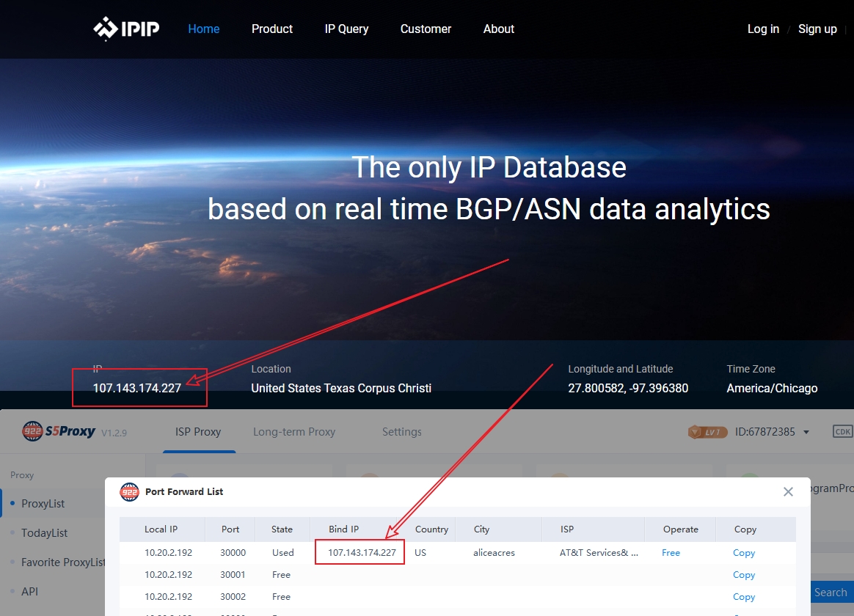Copy the port 30001 row
Image resolution: width=854 pixels, height=616 pixels.
(x=744, y=575)
